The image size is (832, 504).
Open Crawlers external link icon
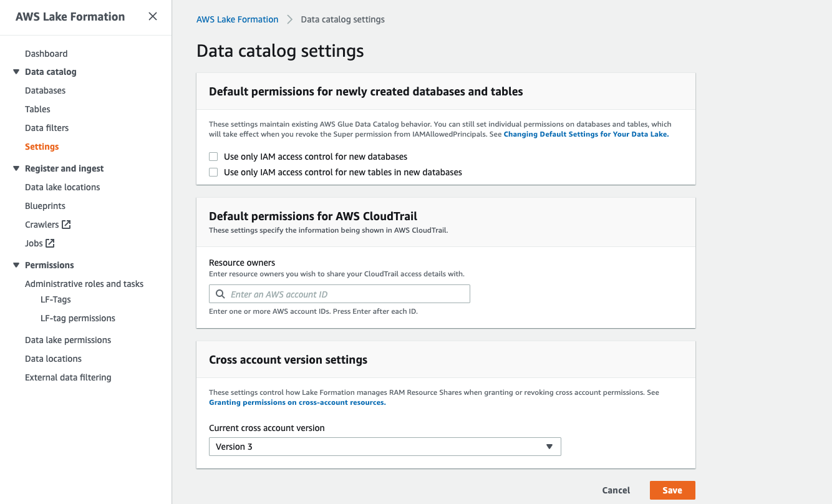point(66,225)
